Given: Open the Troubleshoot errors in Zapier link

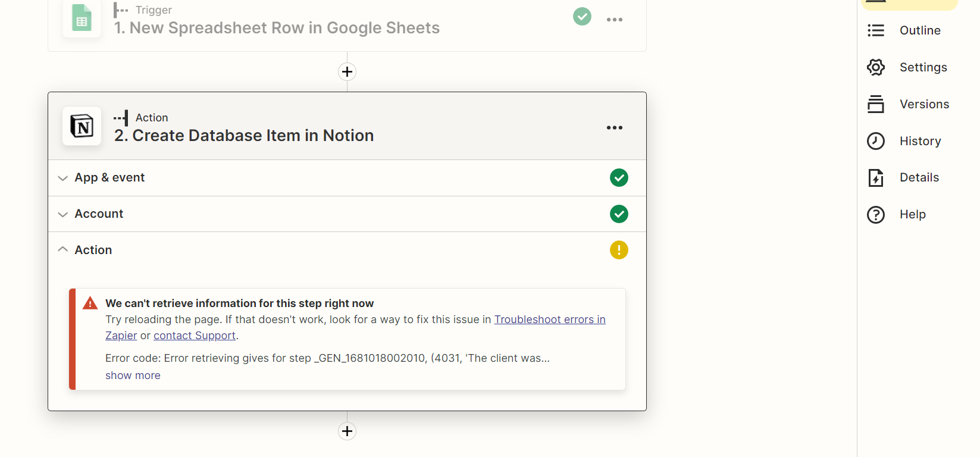Looking at the screenshot, I should click(550, 320).
